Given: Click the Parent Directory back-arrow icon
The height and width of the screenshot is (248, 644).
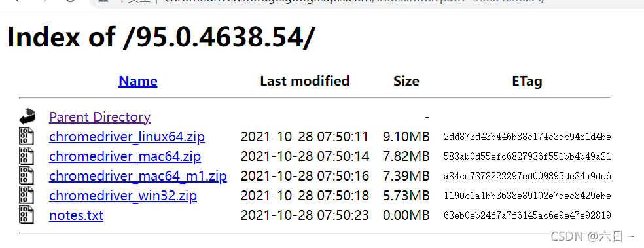Looking at the screenshot, I should [x=27, y=116].
